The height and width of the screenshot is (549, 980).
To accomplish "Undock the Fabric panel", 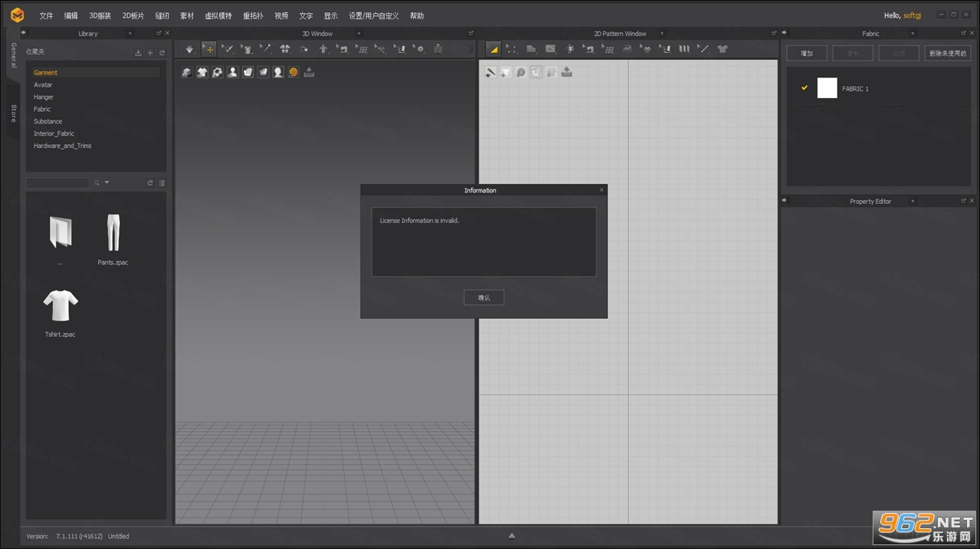I will [963, 33].
